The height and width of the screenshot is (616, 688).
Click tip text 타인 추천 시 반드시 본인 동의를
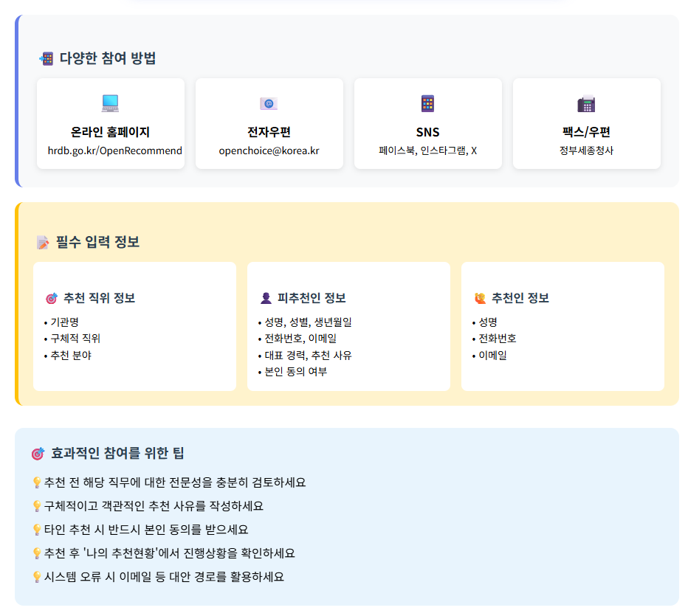click(x=146, y=530)
